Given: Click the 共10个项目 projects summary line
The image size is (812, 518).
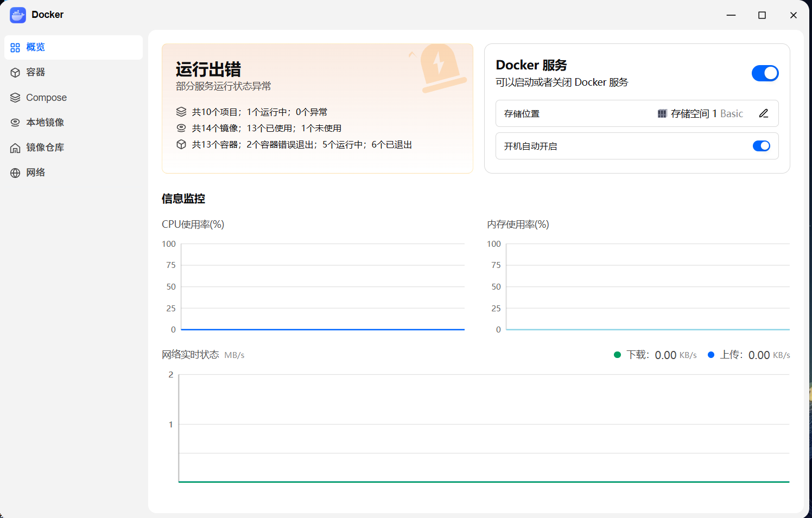Looking at the screenshot, I should pos(259,112).
